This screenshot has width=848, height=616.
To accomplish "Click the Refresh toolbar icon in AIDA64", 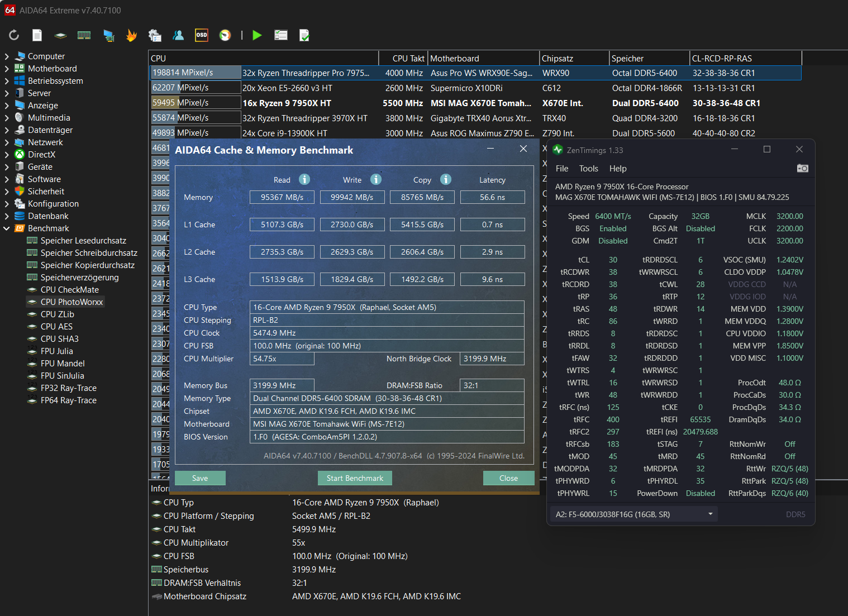I will [14, 35].
